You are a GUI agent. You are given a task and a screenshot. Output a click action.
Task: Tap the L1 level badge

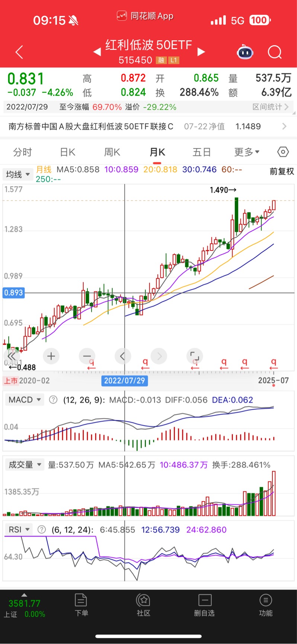pos(174,60)
